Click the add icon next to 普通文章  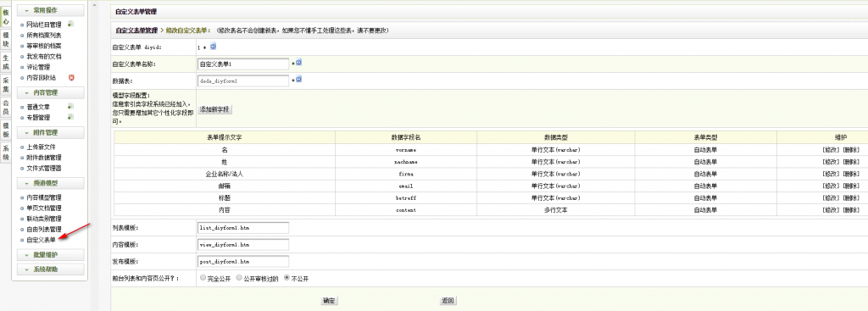point(71,106)
